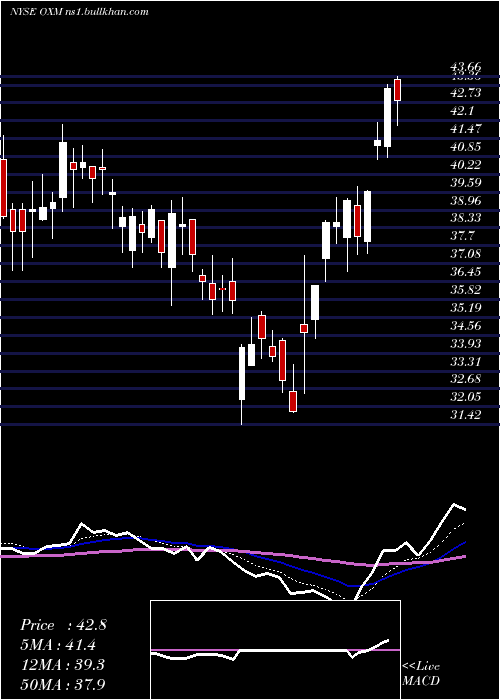Screen dimensions: 500x700
Task: Click the NYSE OXM chart title
Action: pos(79,12)
